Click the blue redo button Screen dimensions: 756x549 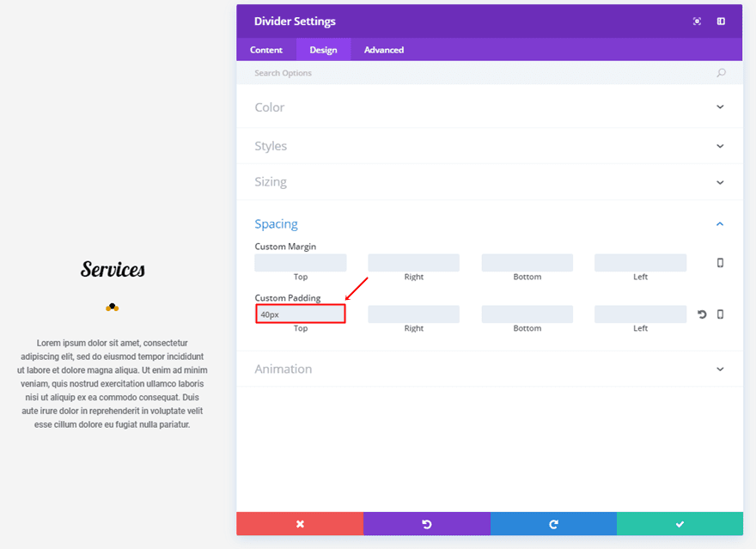(553, 524)
